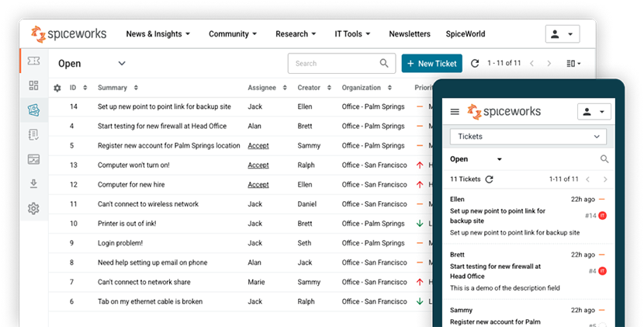Click the red badge next to #4 in mobile
This screenshot has height=327, width=644.
603,271
